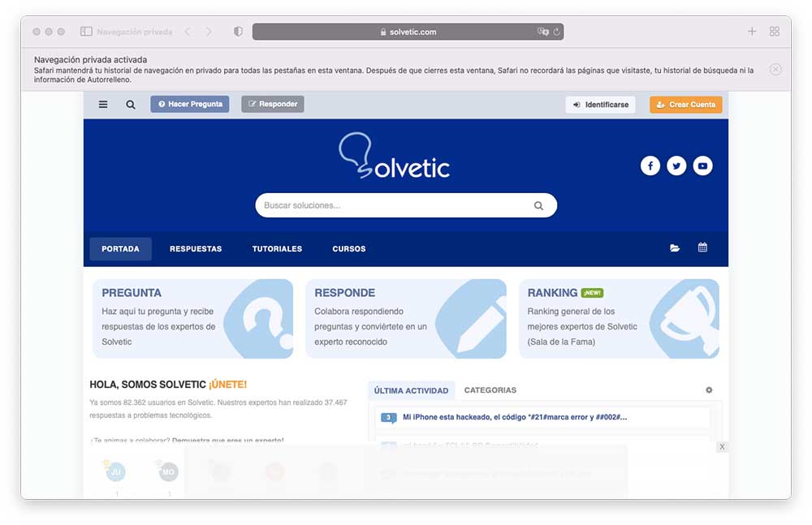Open Solvetic's Facebook page icon

click(x=650, y=166)
